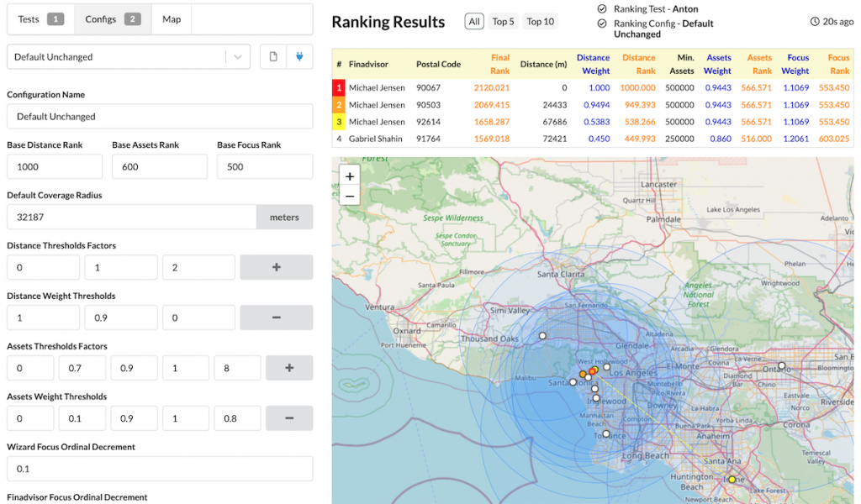Screen dimensions: 861x504
Task: Expand the Default Unchanged configuration dropdown
Action: click(238, 57)
